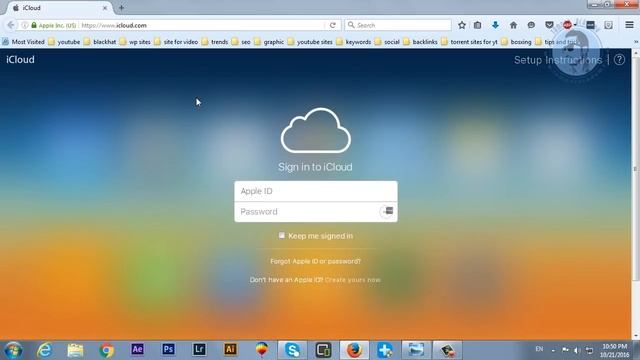Image resolution: width=640 pixels, height=360 pixels.
Task: Click the site information icon in address bar
Action: coord(24,25)
